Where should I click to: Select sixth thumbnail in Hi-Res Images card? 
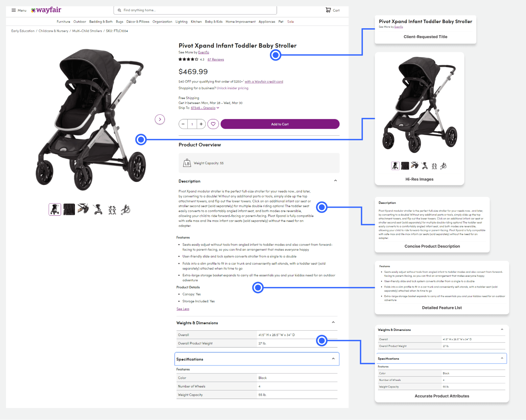(443, 166)
